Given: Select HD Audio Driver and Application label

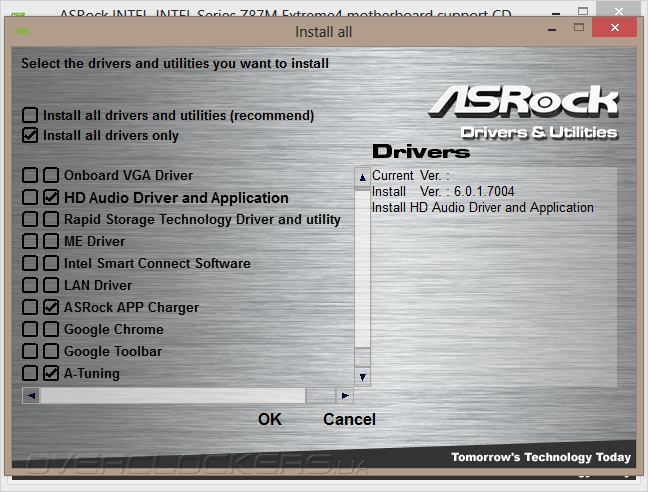Looking at the screenshot, I should [176, 197].
